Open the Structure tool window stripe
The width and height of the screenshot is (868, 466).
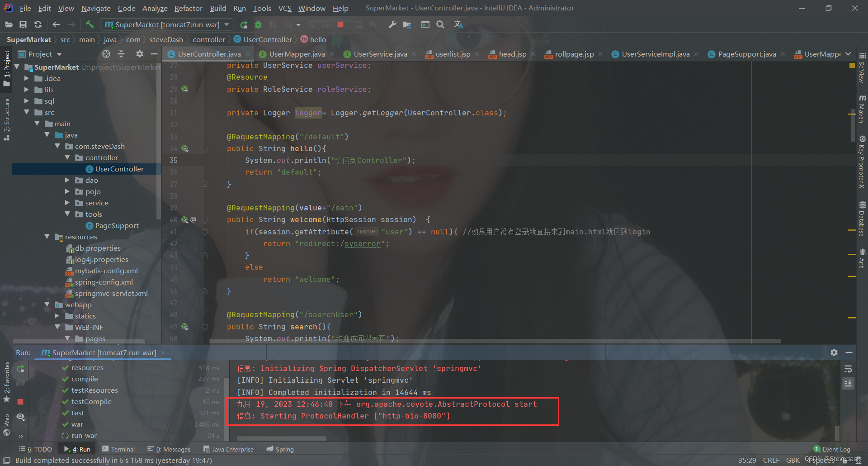tap(7, 119)
